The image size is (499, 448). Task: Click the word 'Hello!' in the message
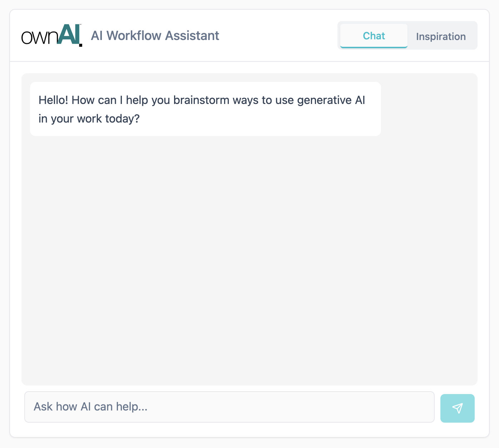point(53,100)
